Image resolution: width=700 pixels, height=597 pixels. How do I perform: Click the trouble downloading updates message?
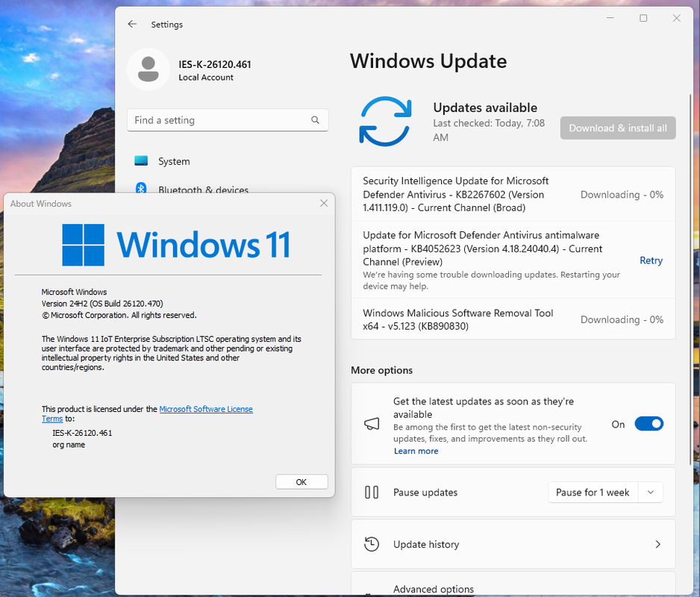tap(491, 281)
